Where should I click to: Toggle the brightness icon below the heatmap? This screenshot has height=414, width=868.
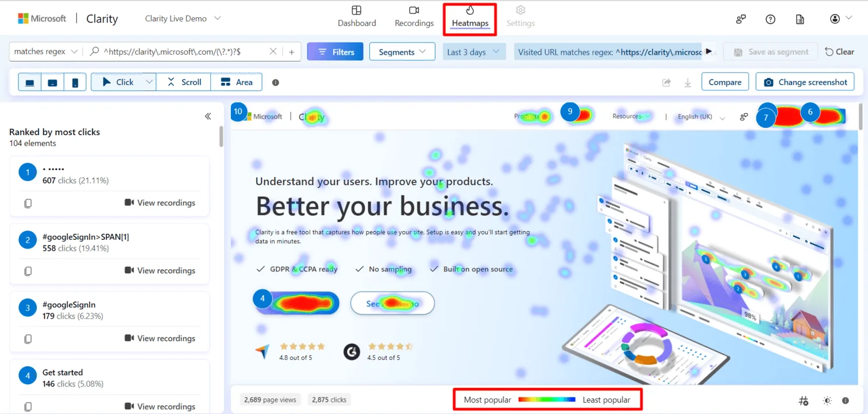(827, 400)
